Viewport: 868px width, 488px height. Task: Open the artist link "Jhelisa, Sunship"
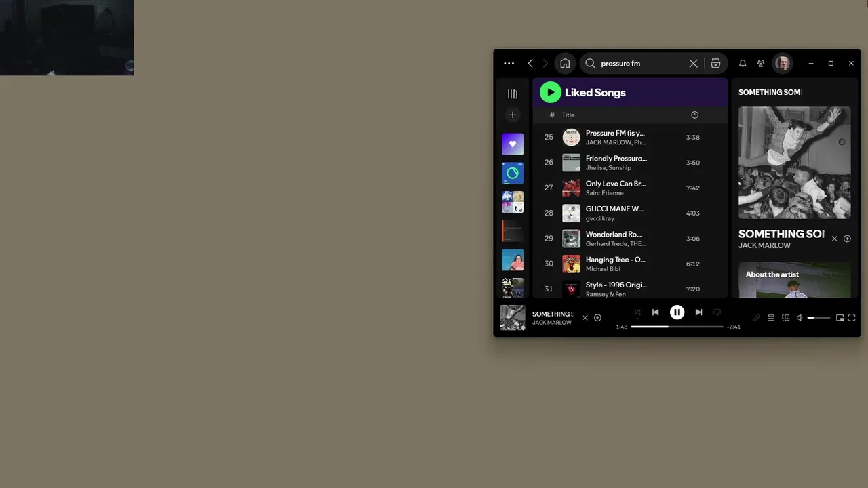(608, 167)
